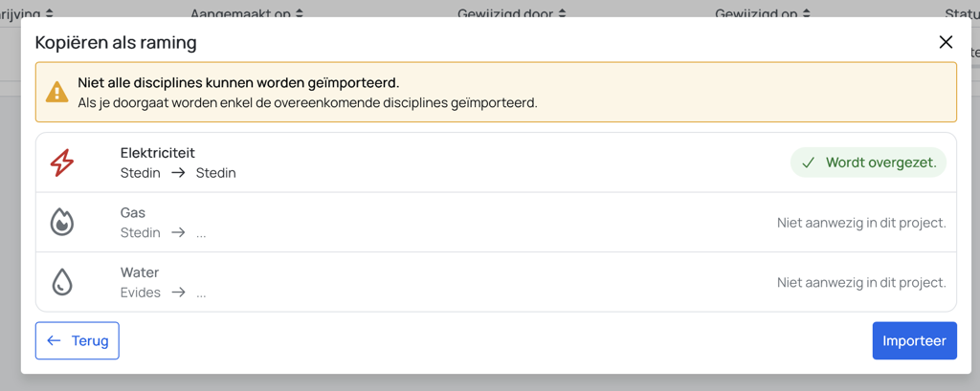Click the red Elektriciteit lightning bolt icon

[x=62, y=163]
